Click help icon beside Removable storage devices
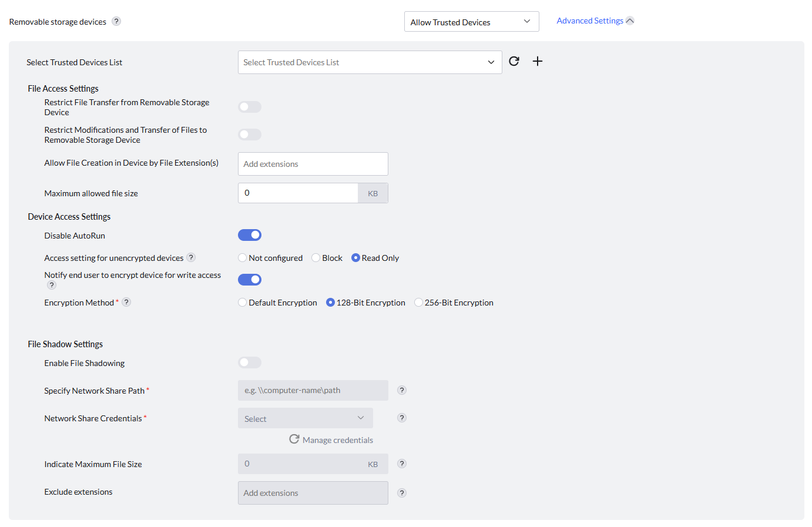The image size is (812, 527). coord(116,22)
